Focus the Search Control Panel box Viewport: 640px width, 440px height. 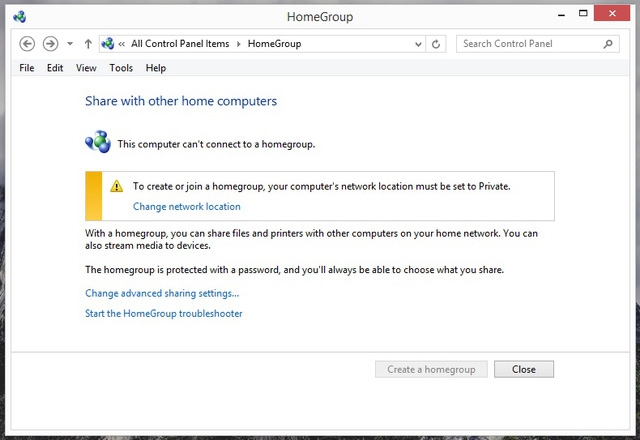(538, 44)
